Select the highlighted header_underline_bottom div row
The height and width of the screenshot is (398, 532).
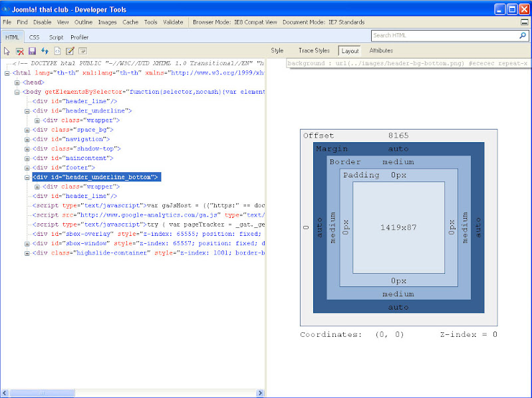[96, 177]
